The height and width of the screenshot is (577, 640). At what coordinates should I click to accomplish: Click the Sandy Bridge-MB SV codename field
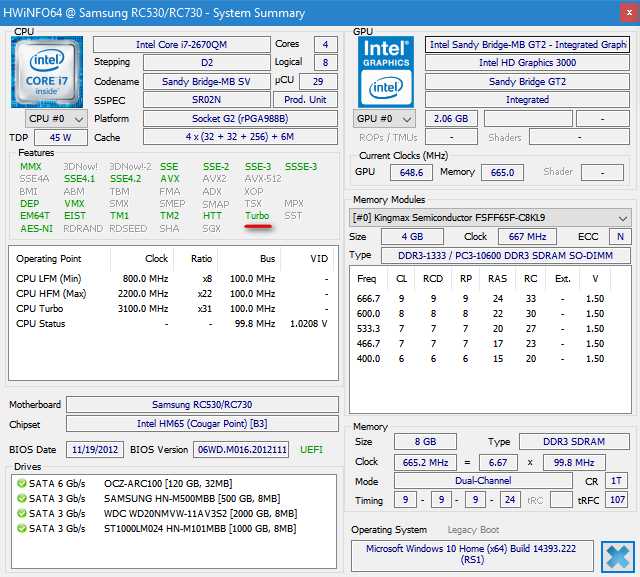click(207, 82)
